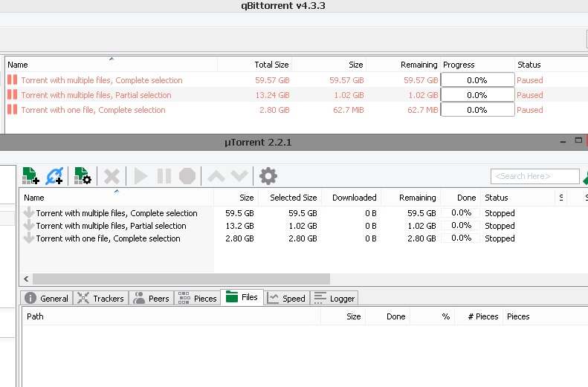Click the # Pieces column header
The height and width of the screenshot is (387, 588).
click(479, 316)
